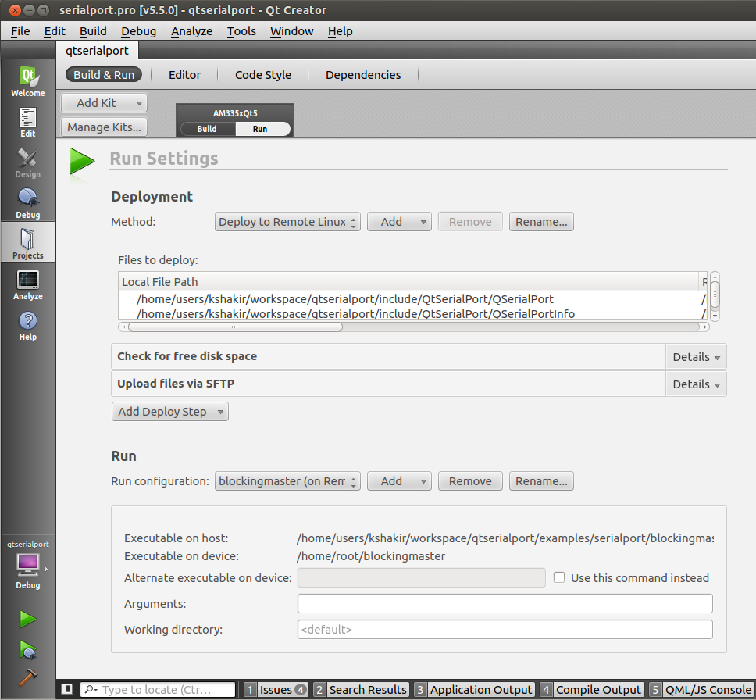Click the green Run button
Image resolution: width=756 pixels, height=700 pixels.
[x=28, y=619]
